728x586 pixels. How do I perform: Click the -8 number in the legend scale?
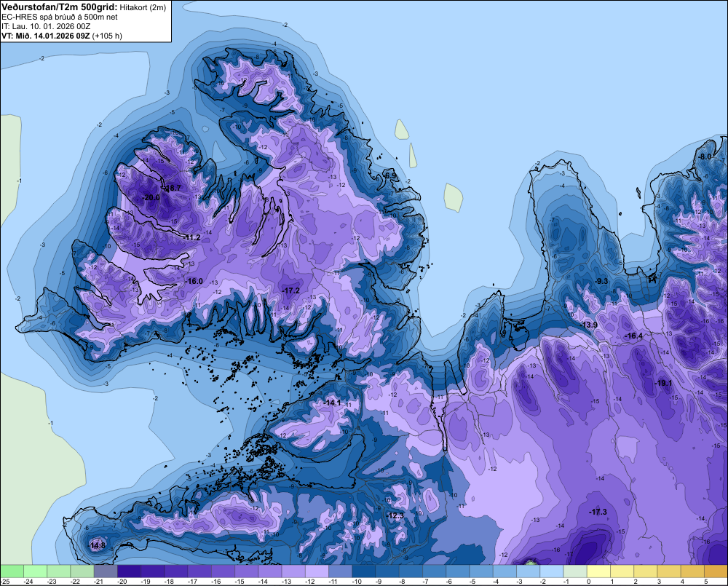point(403,582)
